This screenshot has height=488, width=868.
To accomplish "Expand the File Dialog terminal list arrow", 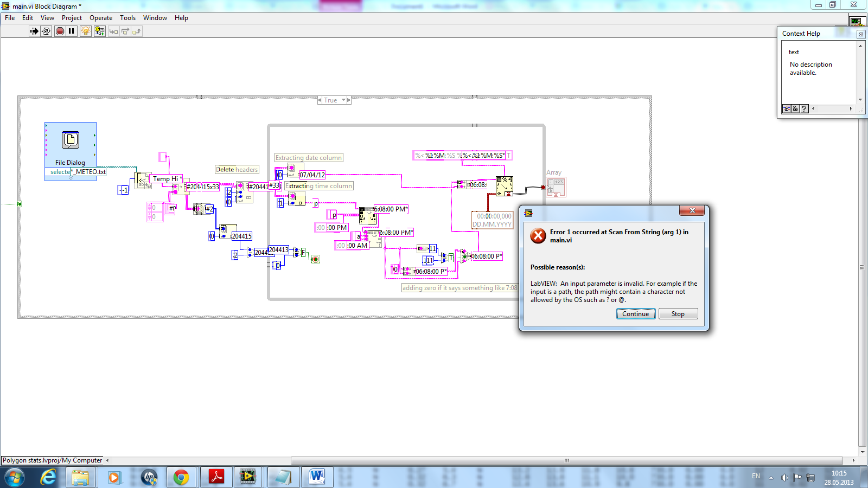I will 71,177.
